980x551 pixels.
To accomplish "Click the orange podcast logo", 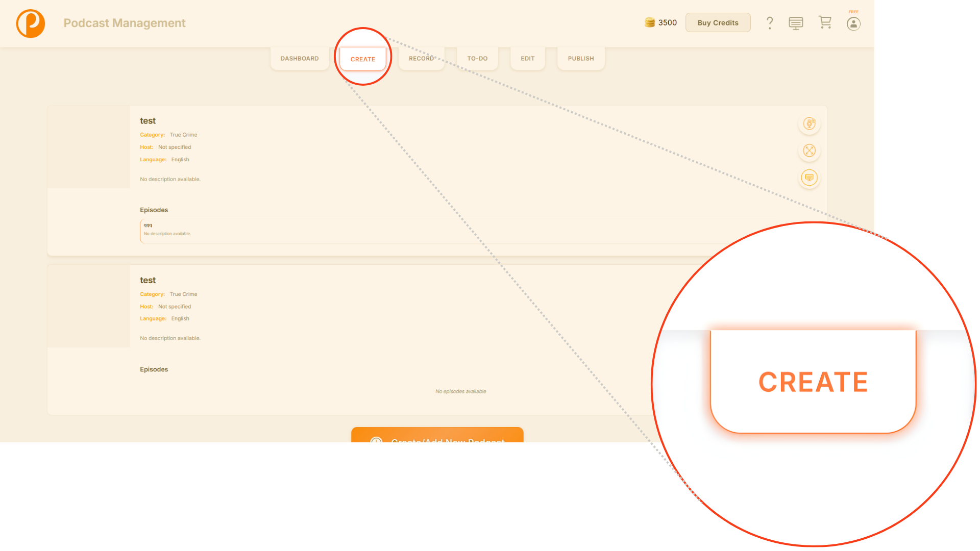I will (31, 23).
